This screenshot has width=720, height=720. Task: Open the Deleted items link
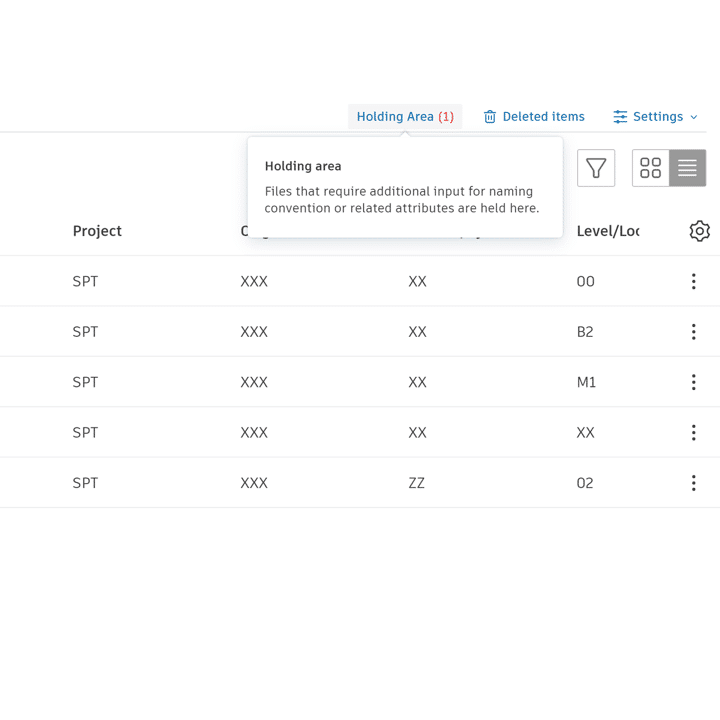[x=543, y=117]
